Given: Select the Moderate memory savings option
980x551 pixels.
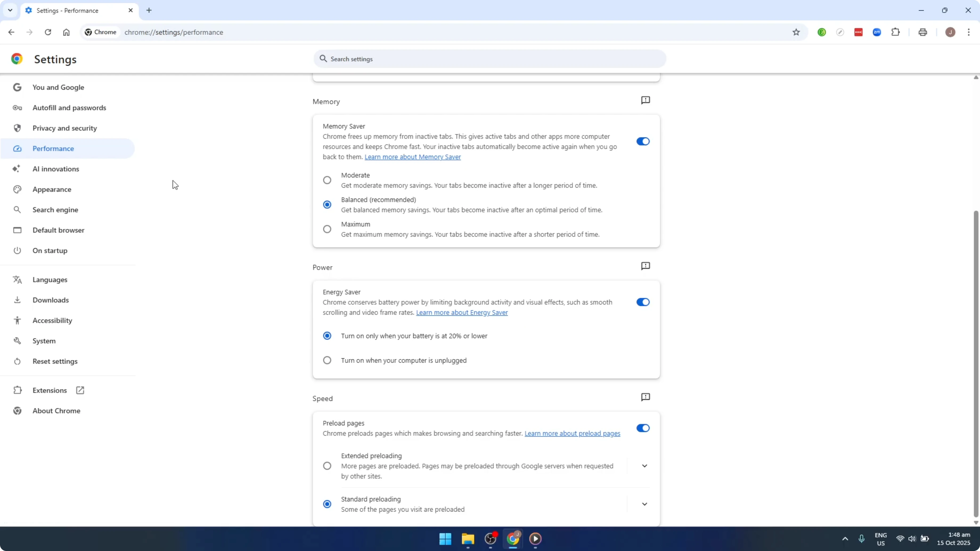Looking at the screenshot, I should click(x=327, y=180).
